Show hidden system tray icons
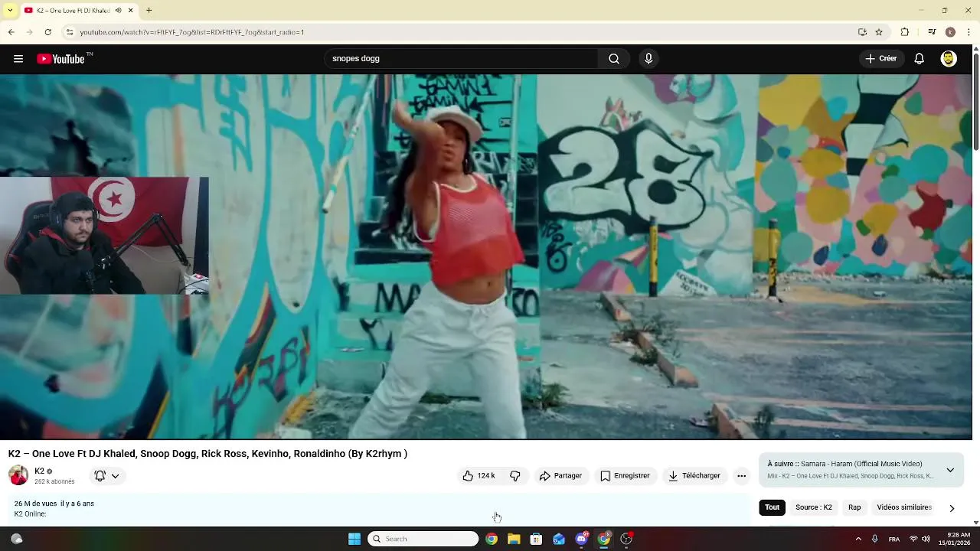The height and width of the screenshot is (551, 980). pos(858,539)
